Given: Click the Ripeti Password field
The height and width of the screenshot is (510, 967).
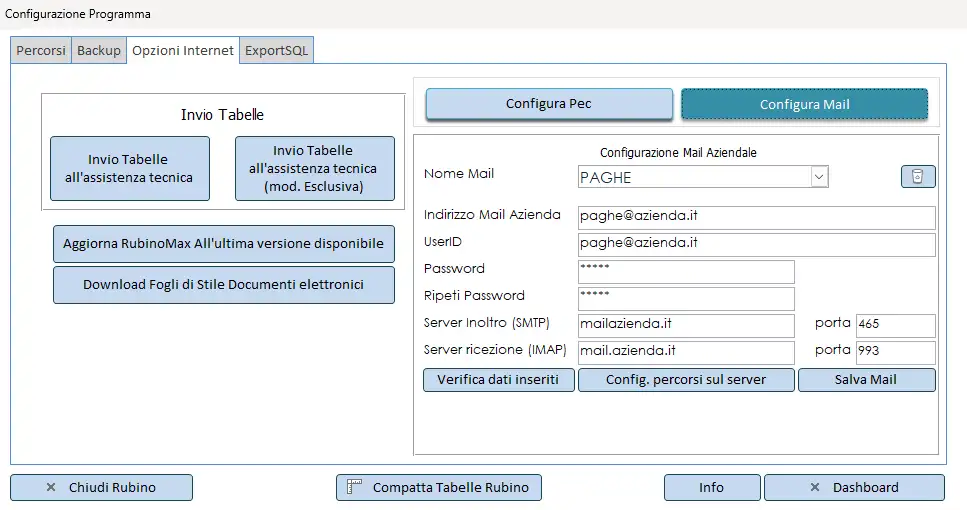Looking at the screenshot, I should click(x=685, y=298).
